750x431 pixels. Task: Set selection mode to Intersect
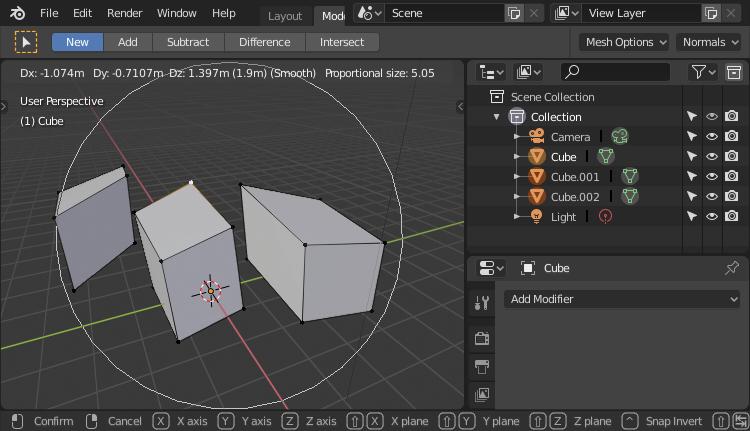pos(342,42)
